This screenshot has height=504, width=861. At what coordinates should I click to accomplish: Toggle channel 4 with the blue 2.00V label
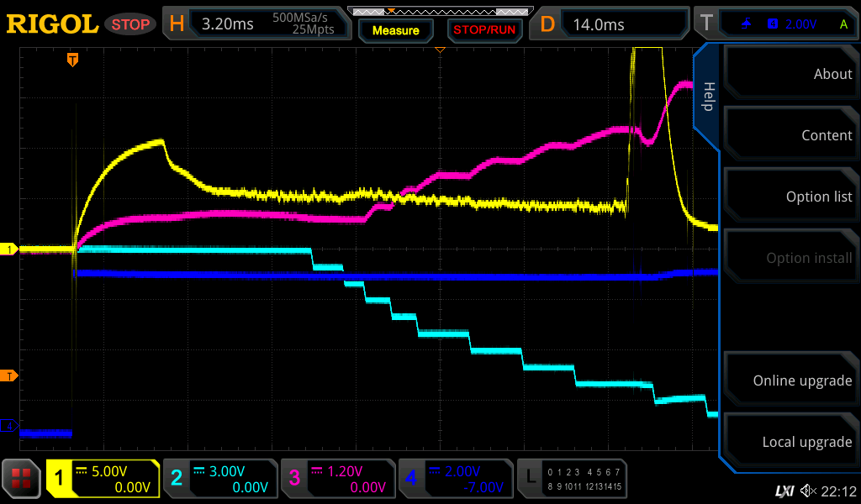(455, 479)
